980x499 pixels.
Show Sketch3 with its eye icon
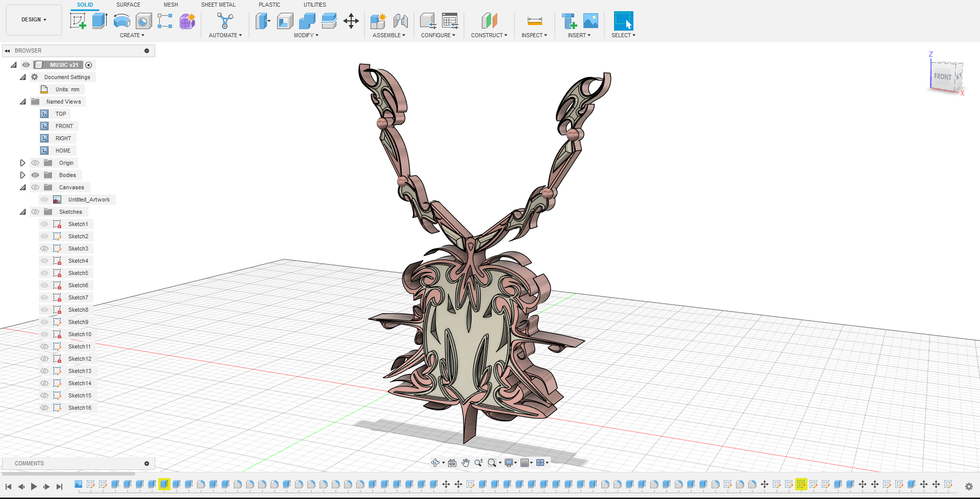[44, 248]
